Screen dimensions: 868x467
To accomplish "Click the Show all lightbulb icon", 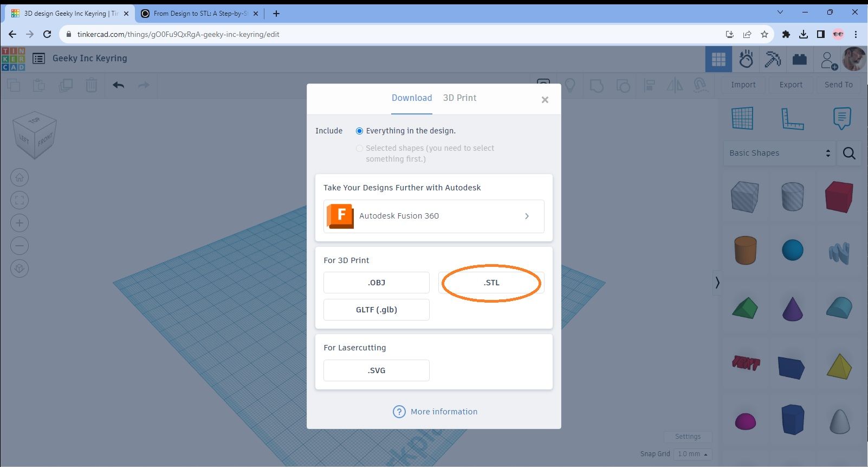I will tap(570, 85).
